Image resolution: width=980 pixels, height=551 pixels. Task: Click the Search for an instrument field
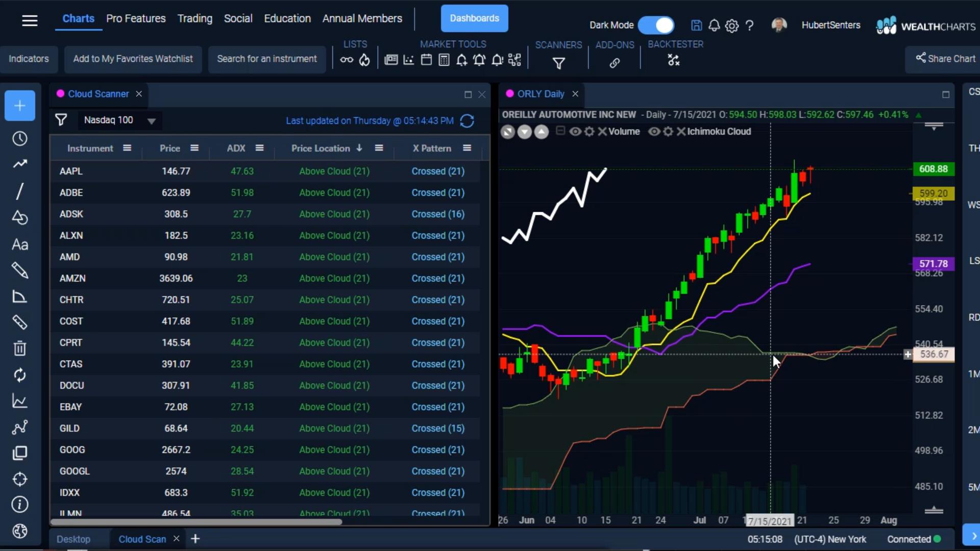266,59
